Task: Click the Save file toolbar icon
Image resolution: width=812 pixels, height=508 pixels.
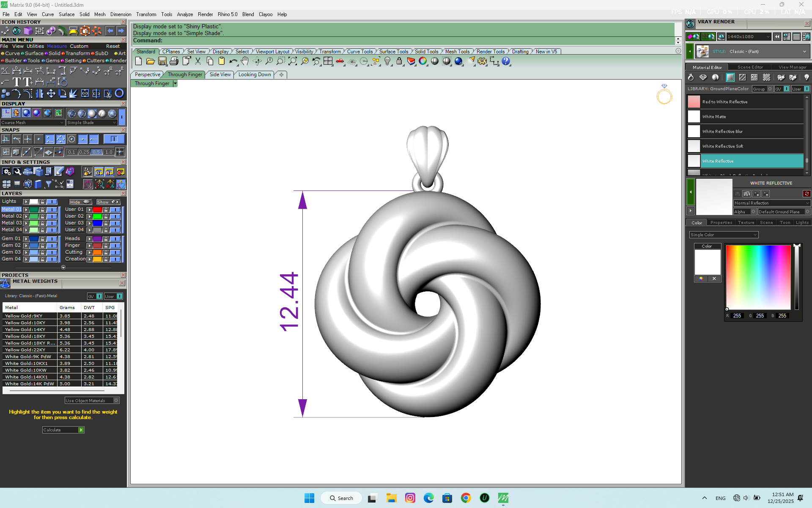Action: (x=162, y=61)
